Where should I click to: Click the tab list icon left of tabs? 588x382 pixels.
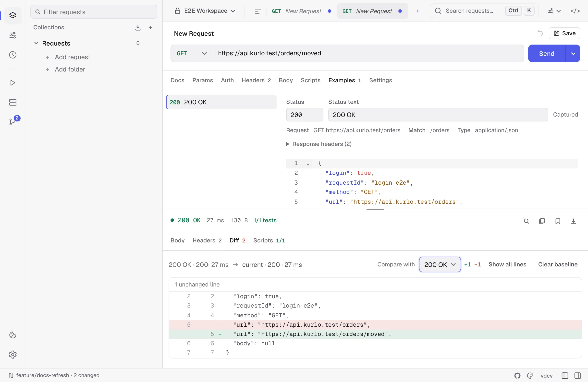pyautogui.click(x=258, y=11)
